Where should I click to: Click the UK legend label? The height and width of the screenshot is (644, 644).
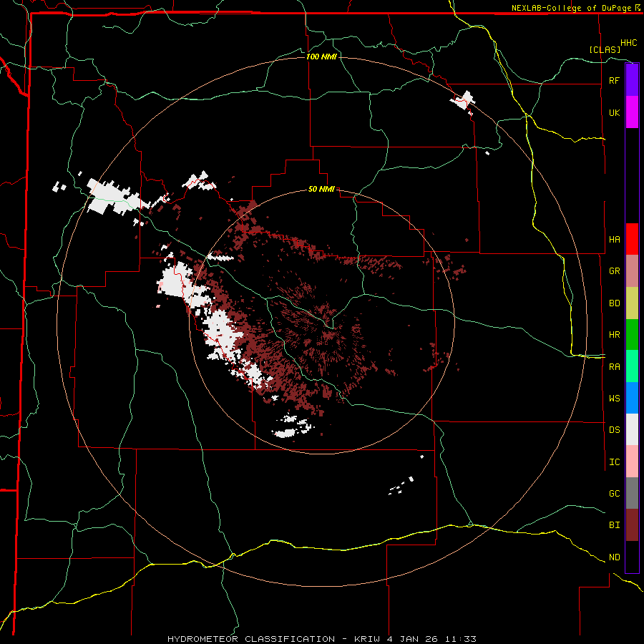614,112
